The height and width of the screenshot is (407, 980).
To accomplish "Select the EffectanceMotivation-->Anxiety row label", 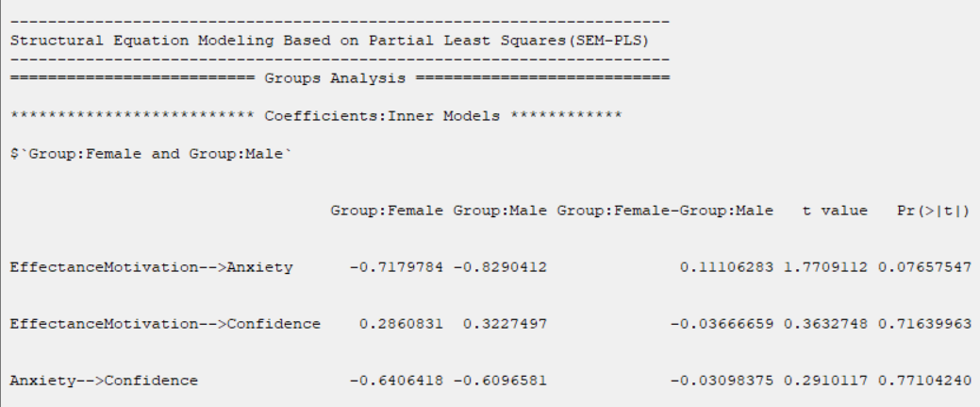I will pyautogui.click(x=151, y=267).
